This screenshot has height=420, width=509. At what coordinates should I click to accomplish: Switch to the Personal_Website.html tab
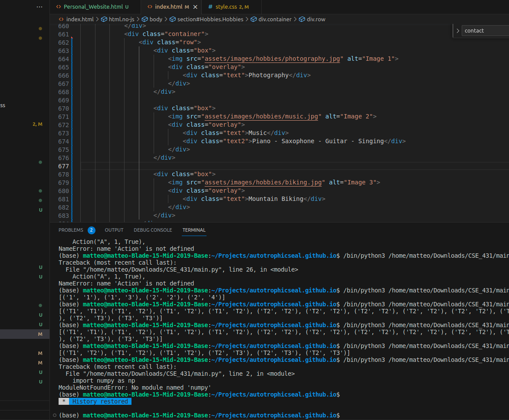93,7
